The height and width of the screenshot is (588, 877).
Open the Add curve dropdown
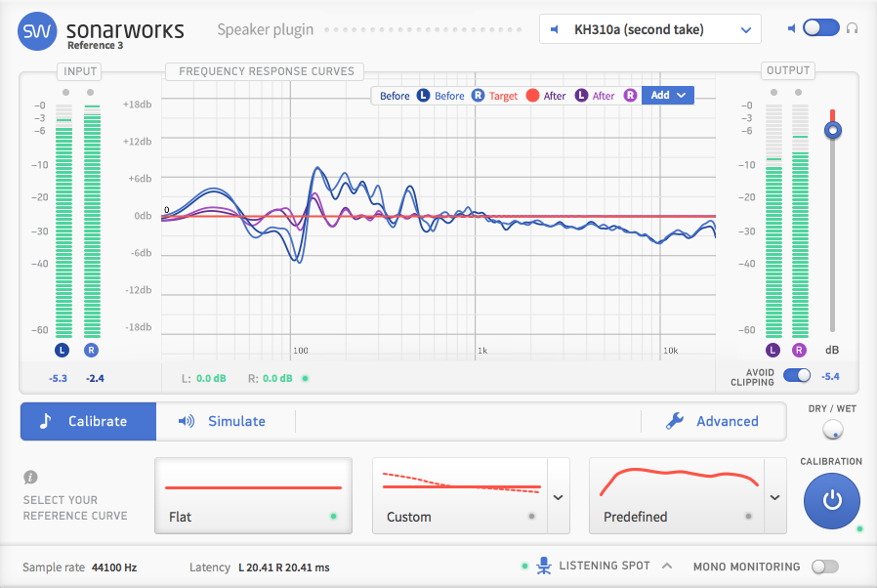[668, 95]
